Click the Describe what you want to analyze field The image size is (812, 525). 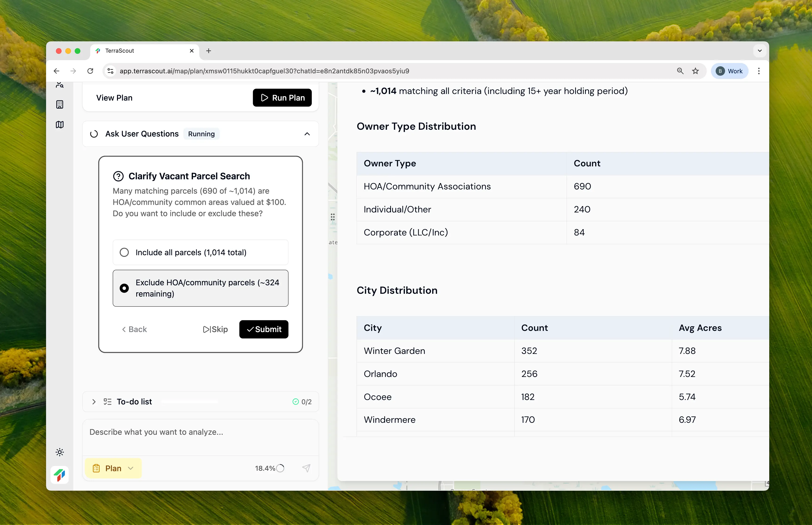click(x=200, y=432)
